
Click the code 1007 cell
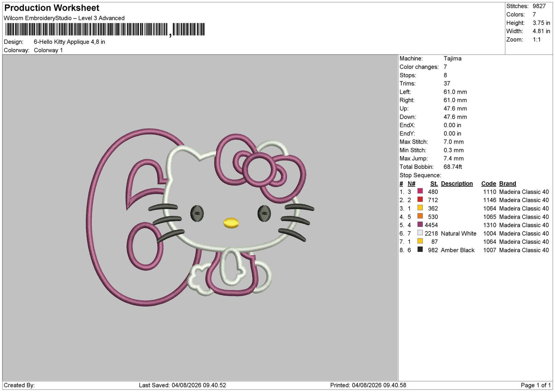[490, 250]
